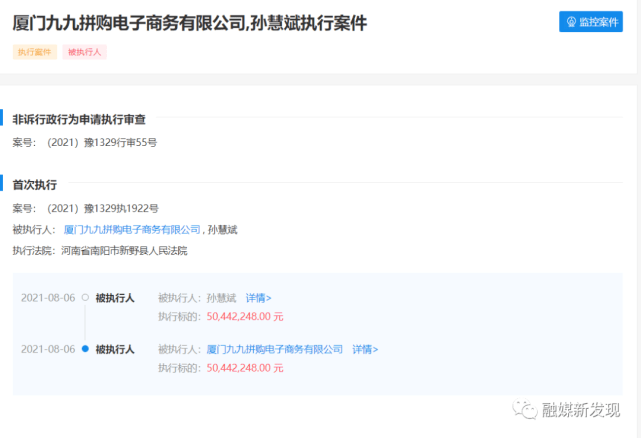Image resolution: width=641 pixels, height=438 pixels.
Task: Select section heading 非诉行政行为申请执行审查
Action: pos(79,119)
